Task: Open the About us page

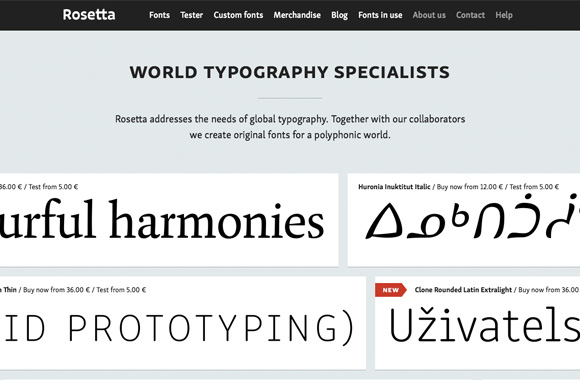Action: coord(429,15)
